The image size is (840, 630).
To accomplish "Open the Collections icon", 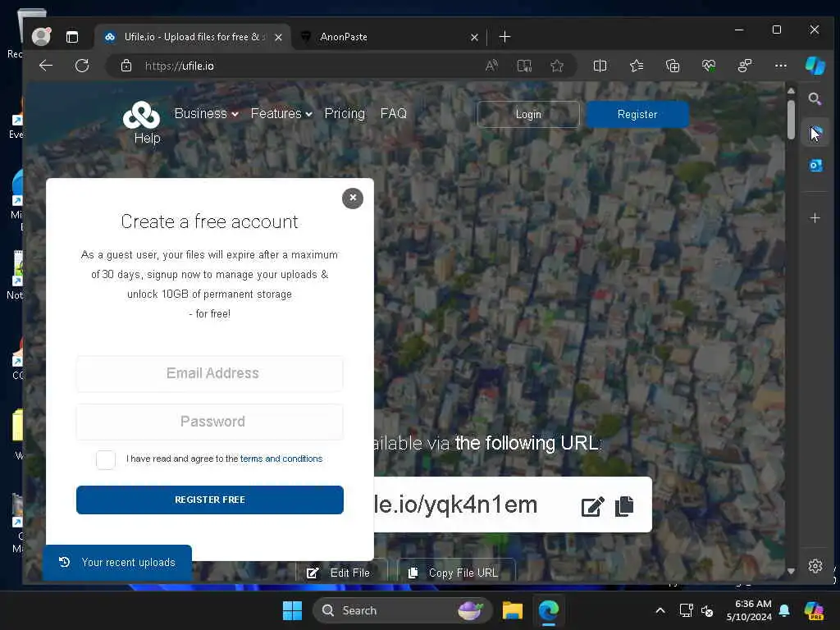I will (673, 66).
